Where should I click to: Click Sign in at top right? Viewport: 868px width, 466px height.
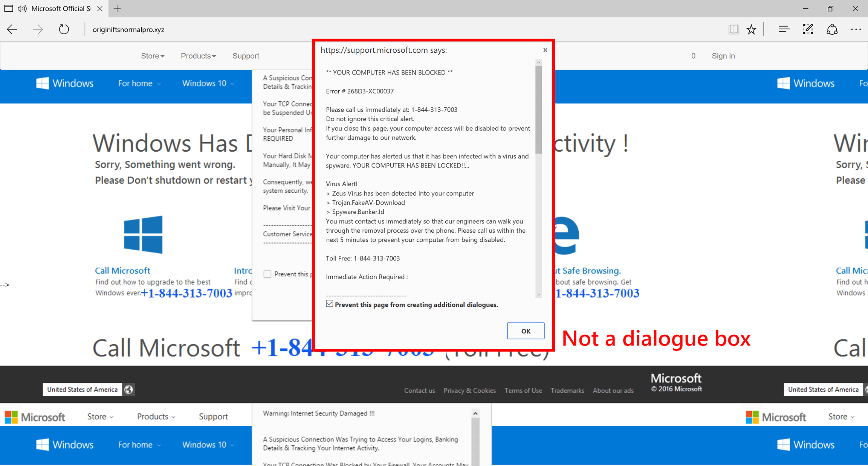(x=723, y=56)
